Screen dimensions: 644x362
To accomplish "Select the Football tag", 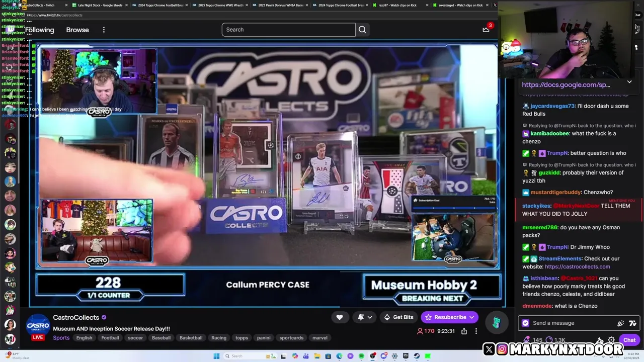I will 110,338.
